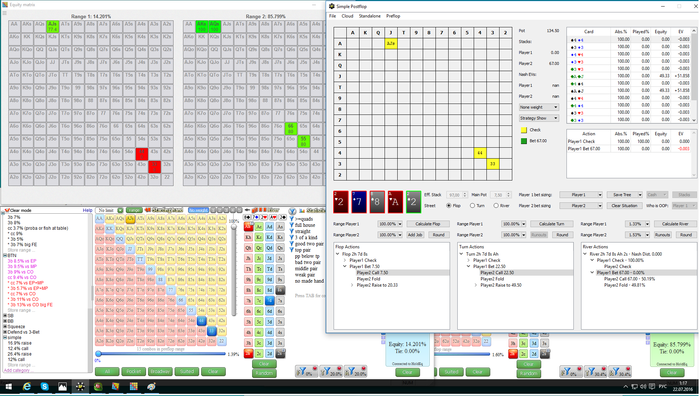Select the River street radio button
This screenshot has width=700, height=396.
tap(496, 206)
